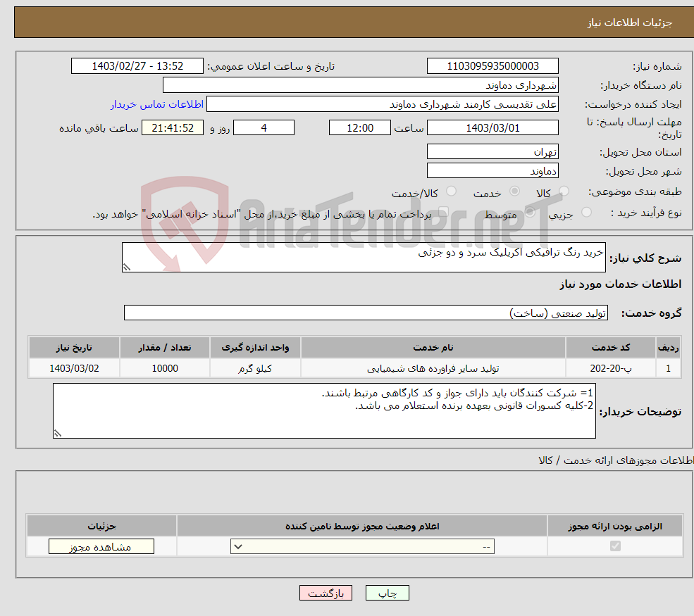Image resolution: width=694 pixels, height=616 pixels.
Task: Click the buyer notes text area
Action: tap(324, 411)
